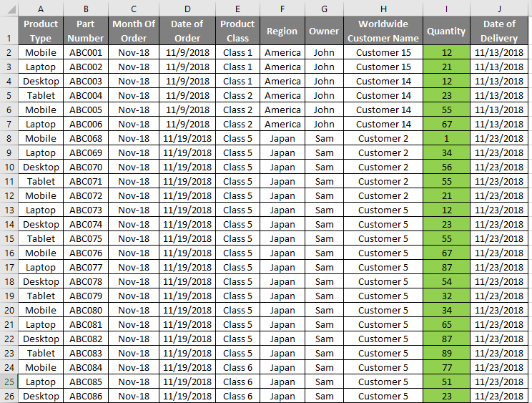Select quantity 77 in row 24
The width and height of the screenshot is (532, 403).
pyautogui.click(x=446, y=367)
